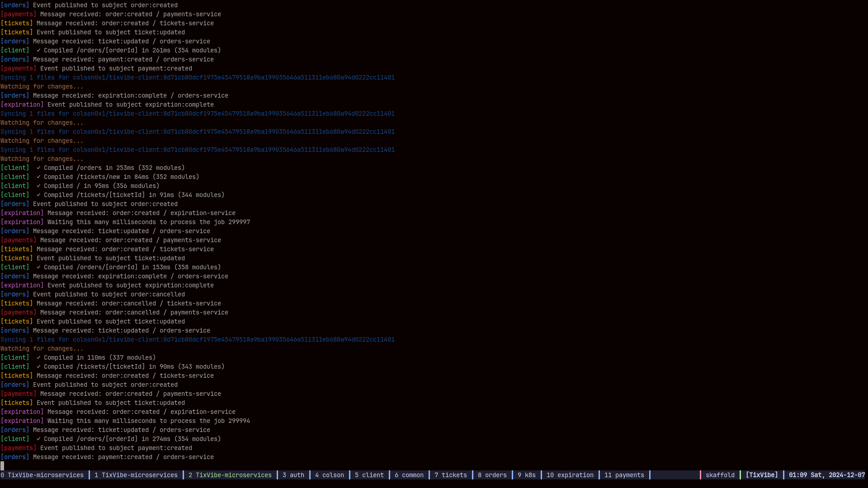Image resolution: width=868 pixels, height=488 pixels.
Task: Go to tmux window 5 client
Action: [x=369, y=475]
